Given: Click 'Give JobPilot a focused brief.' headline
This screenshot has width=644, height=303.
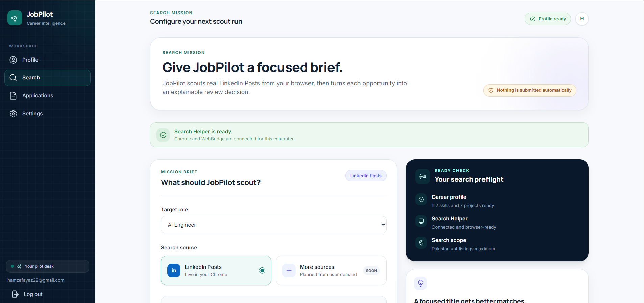Looking at the screenshot, I should (252, 67).
